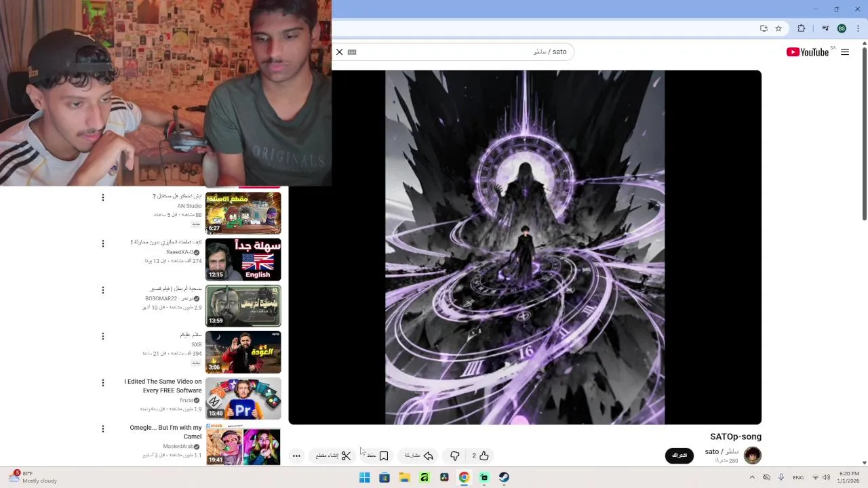
Task: Switch to Google Chrome in the taskbar
Action: point(464,477)
